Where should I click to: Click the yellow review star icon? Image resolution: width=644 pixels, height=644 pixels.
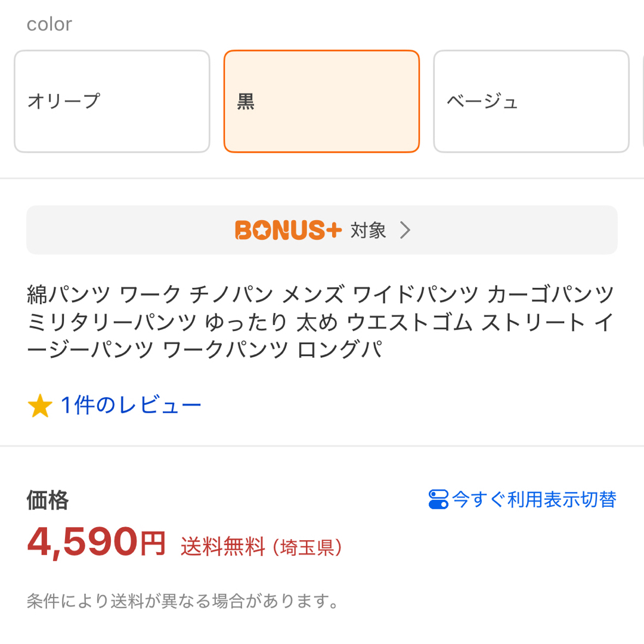(x=40, y=405)
